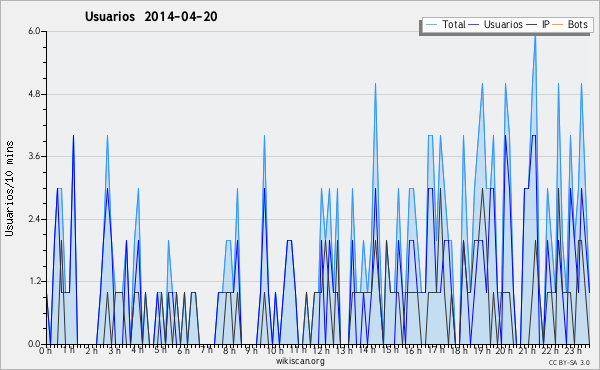
Task: Click the Usuarios legend line swatch
Action: tap(474, 24)
